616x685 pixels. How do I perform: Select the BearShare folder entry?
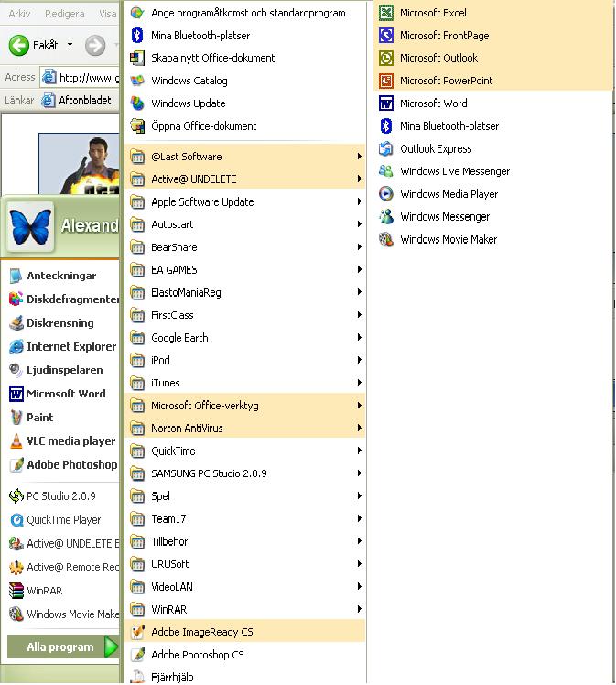(245, 247)
